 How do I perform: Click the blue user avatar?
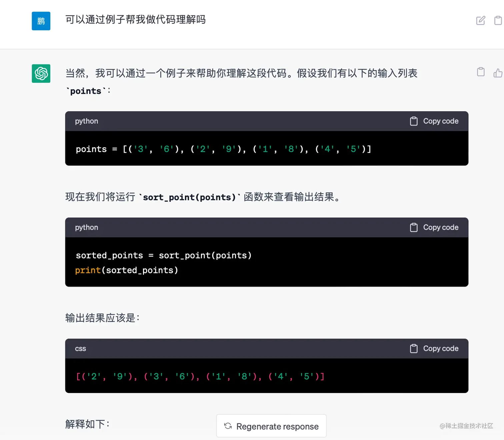(x=41, y=21)
